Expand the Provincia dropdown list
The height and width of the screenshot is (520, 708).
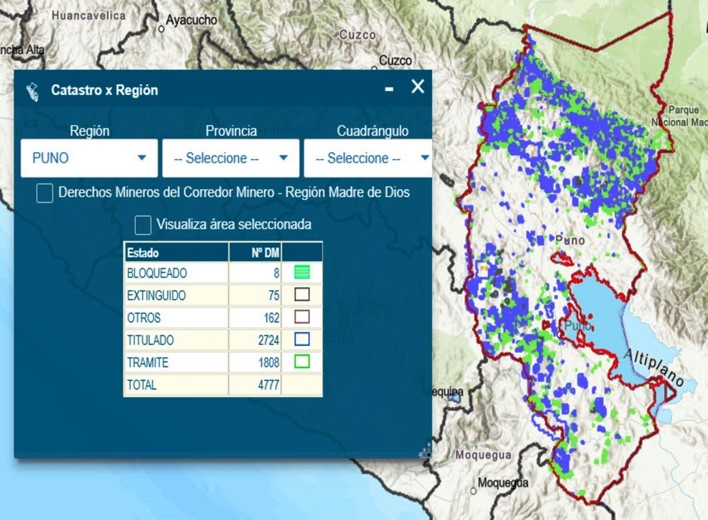(230, 158)
